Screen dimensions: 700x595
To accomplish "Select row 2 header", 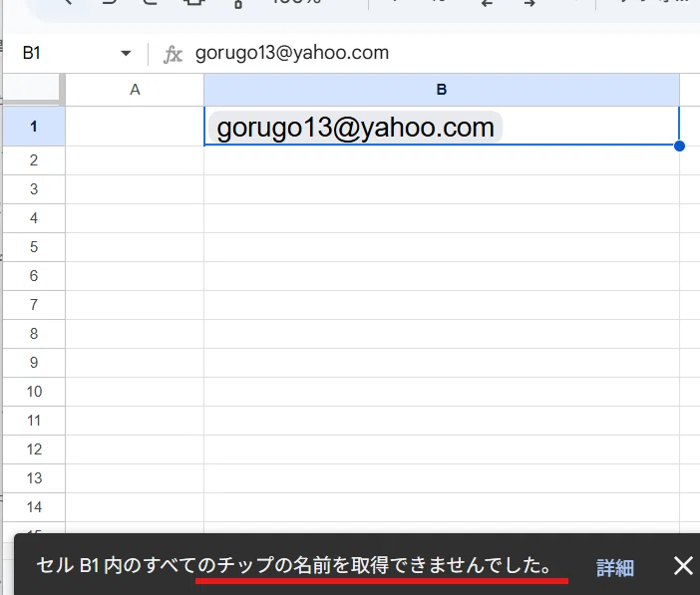I will (x=34, y=160).
